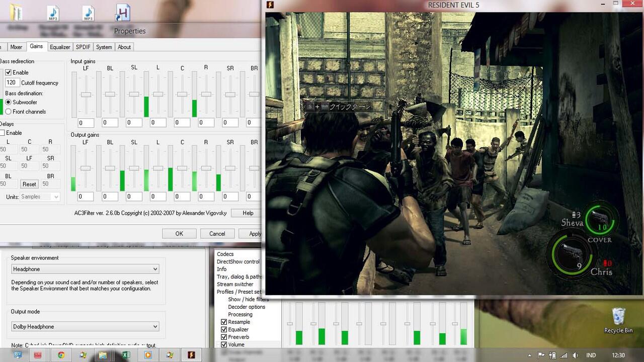
Task: Select Processing in the settings tree
Action: (240, 314)
